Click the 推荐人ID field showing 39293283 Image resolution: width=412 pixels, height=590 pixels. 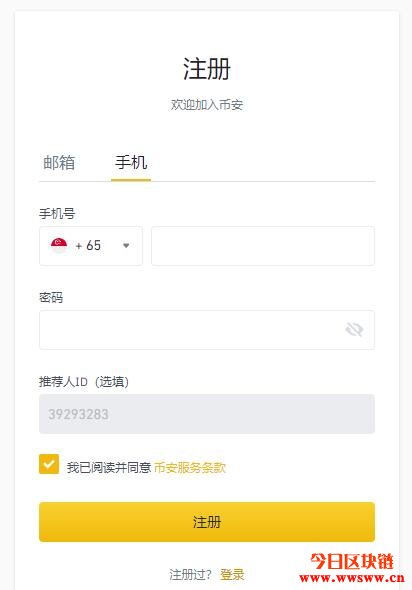[207, 414]
